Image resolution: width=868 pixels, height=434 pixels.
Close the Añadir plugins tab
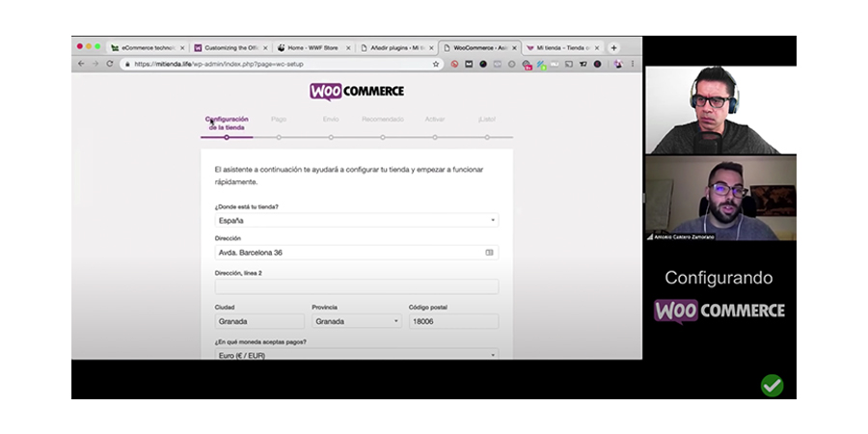click(431, 48)
